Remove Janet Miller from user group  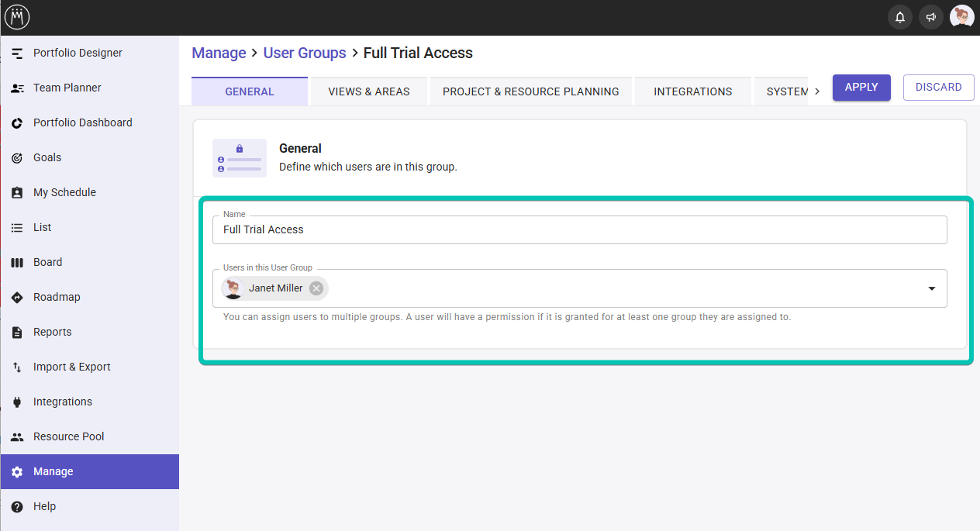pyautogui.click(x=316, y=288)
